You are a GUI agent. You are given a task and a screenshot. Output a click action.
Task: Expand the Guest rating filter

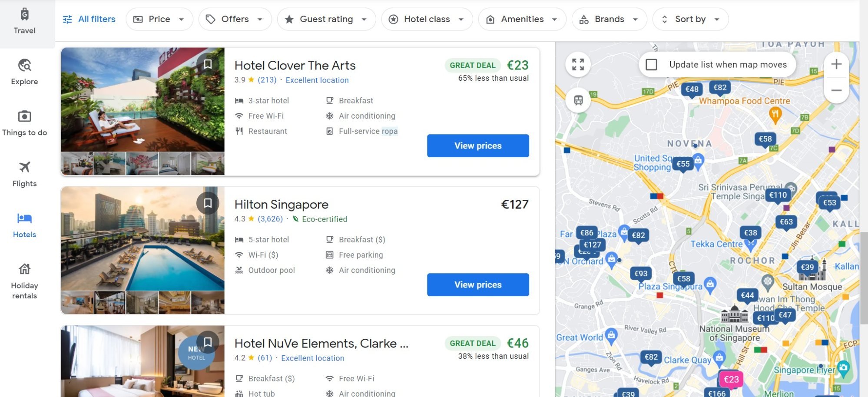click(x=326, y=19)
